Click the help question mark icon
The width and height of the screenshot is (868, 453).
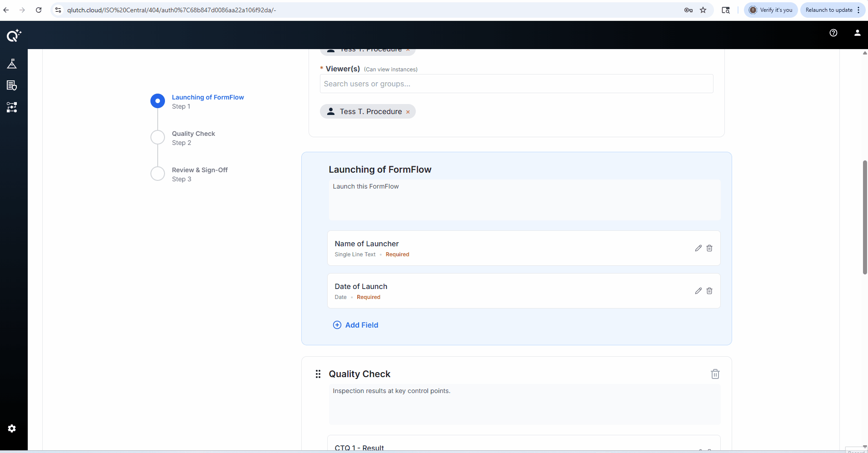click(x=833, y=32)
